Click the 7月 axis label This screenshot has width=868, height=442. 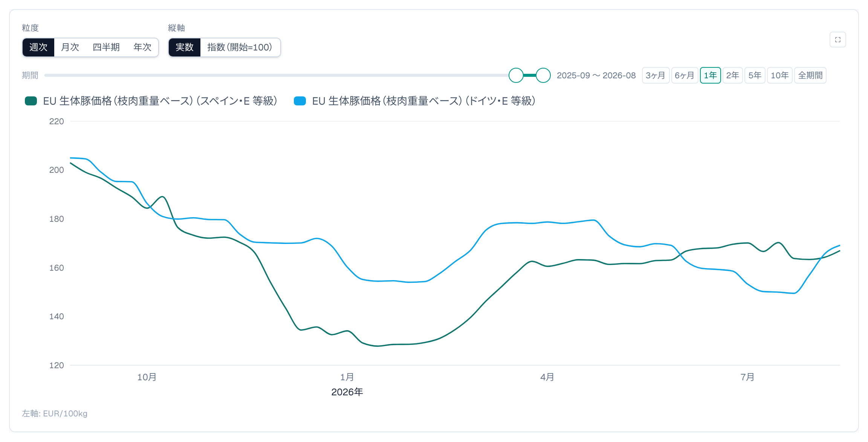tap(747, 377)
